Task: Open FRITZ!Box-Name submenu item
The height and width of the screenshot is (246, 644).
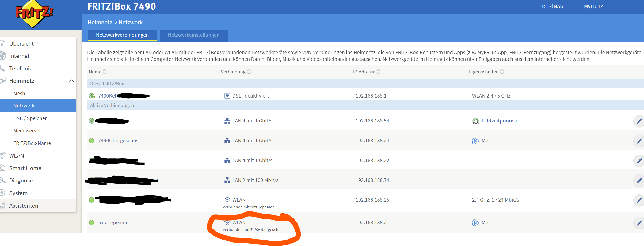Action: click(32, 143)
